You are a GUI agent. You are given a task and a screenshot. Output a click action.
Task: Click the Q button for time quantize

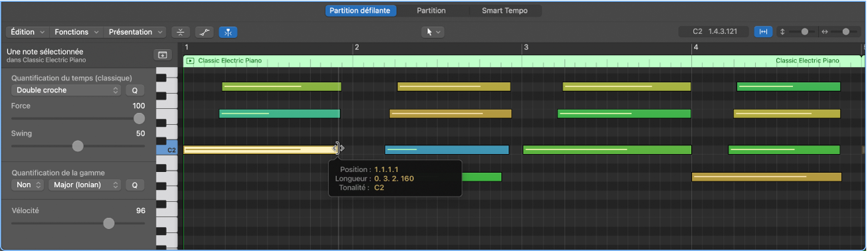(x=135, y=90)
